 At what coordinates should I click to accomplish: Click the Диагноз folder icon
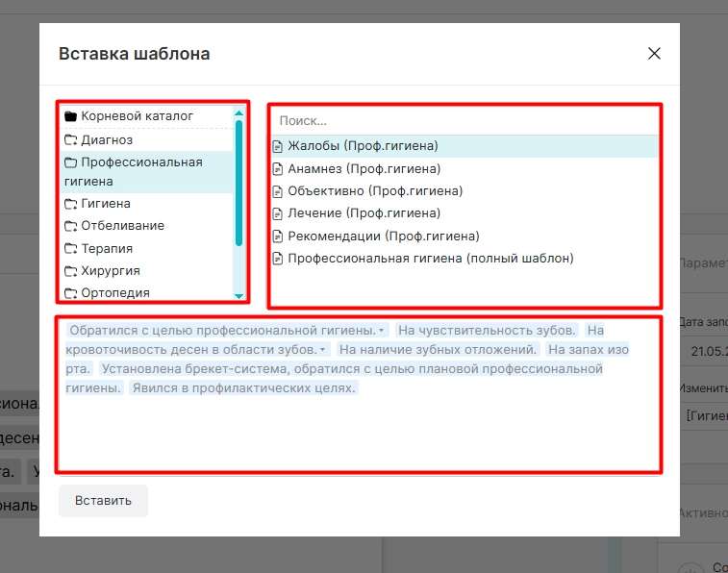point(70,139)
